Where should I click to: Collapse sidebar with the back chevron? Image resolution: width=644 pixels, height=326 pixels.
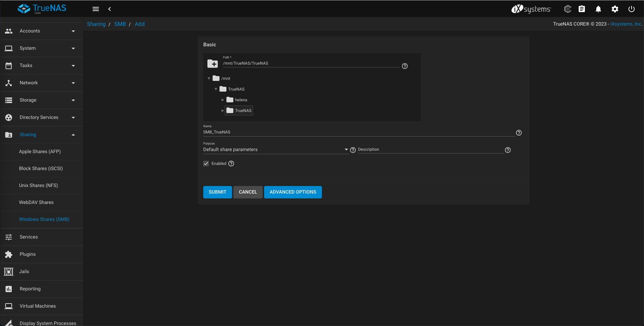pos(110,9)
